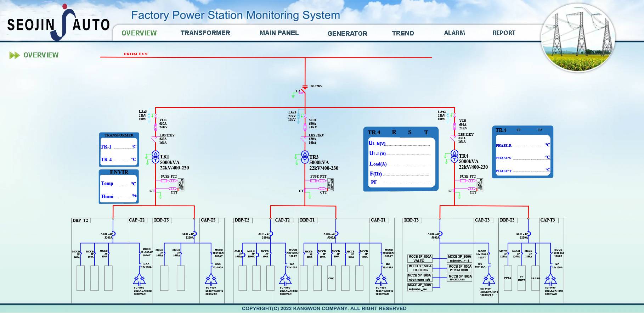Click the LBS 22KV switch above TR1
This screenshot has width=644, height=313.
[155, 139]
